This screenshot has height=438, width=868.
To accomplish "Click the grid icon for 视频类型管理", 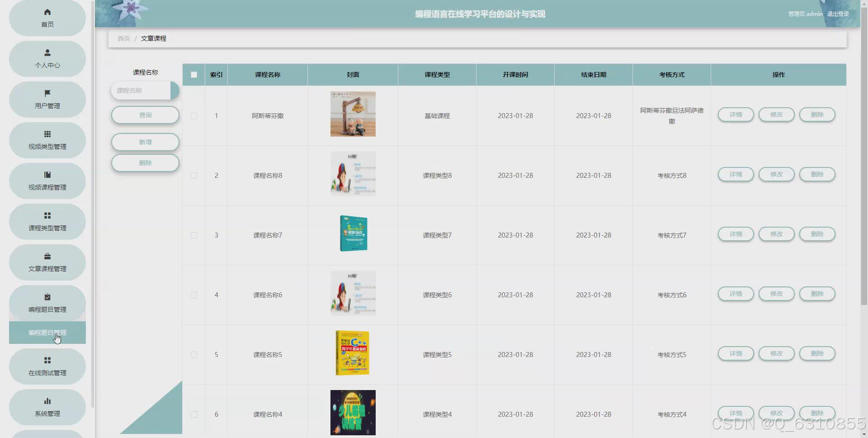I will pos(47,134).
